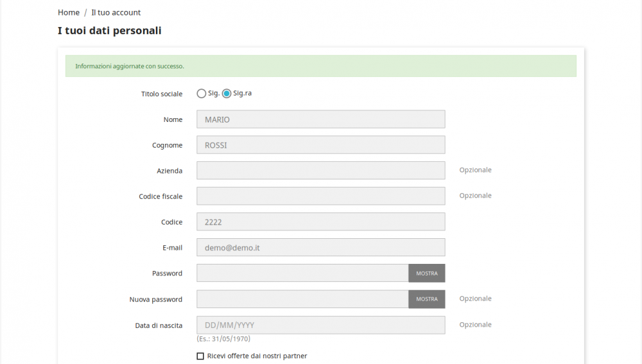
Task: Click the Data di nascita date field
Action: tap(320, 325)
